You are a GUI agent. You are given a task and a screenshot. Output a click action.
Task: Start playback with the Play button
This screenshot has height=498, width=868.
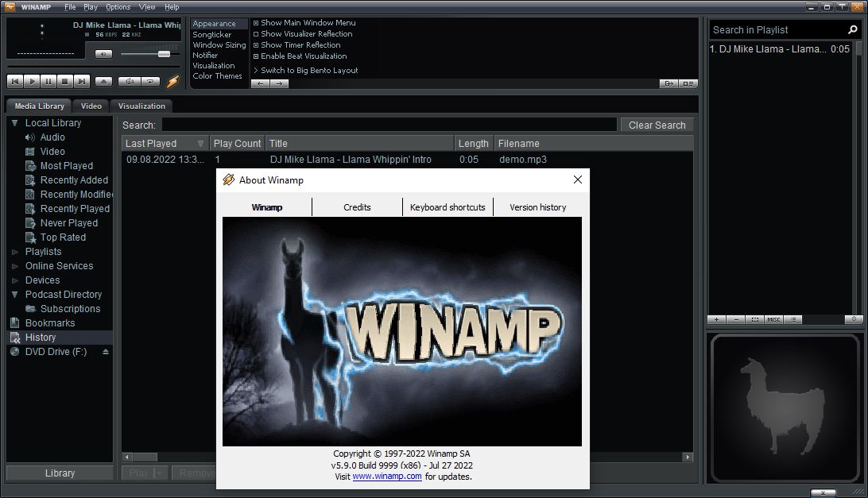click(x=32, y=81)
